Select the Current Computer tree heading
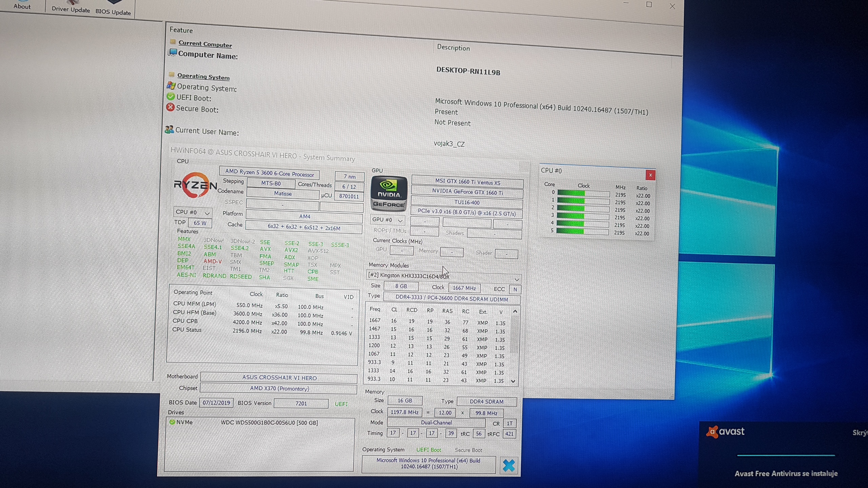Viewport: 868px width, 488px height. 205,44
